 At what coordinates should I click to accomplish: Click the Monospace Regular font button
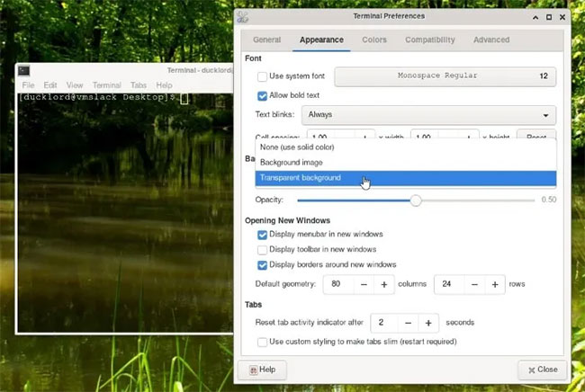click(x=445, y=76)
